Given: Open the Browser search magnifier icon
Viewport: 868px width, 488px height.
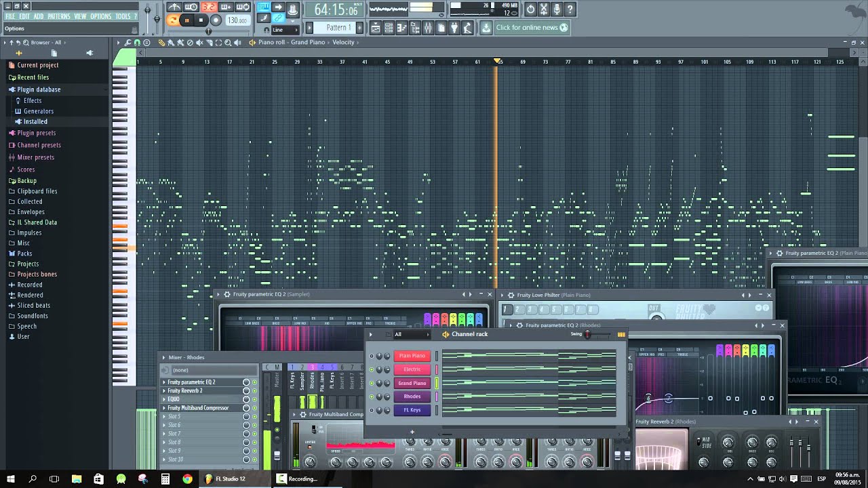Looking at the screenshot, I should [x=26, y=42].
